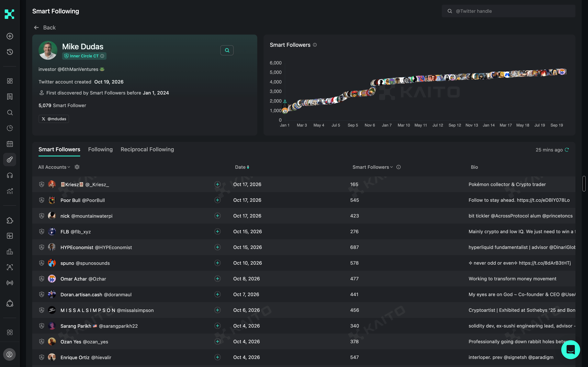Add Enrique Ortiz with the plus toggle
The height and width of the screenshot is (367, 588).
coord(218,357)
